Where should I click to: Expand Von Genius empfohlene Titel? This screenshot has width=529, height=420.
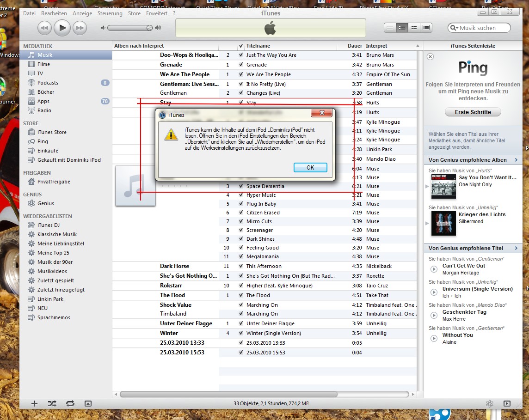516,248
